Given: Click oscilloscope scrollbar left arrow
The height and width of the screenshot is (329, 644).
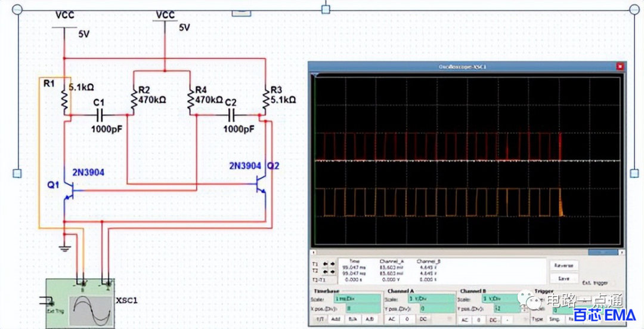Looking at the screenshot, I should click(x=313, y=252).
